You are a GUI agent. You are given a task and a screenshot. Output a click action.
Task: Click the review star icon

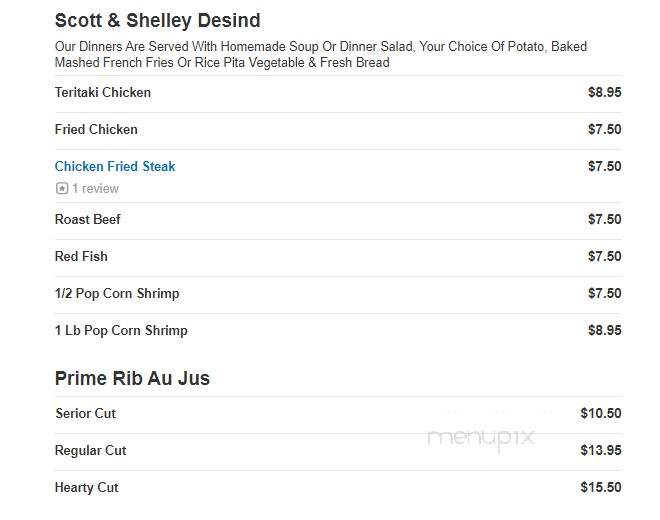(62, 188)
